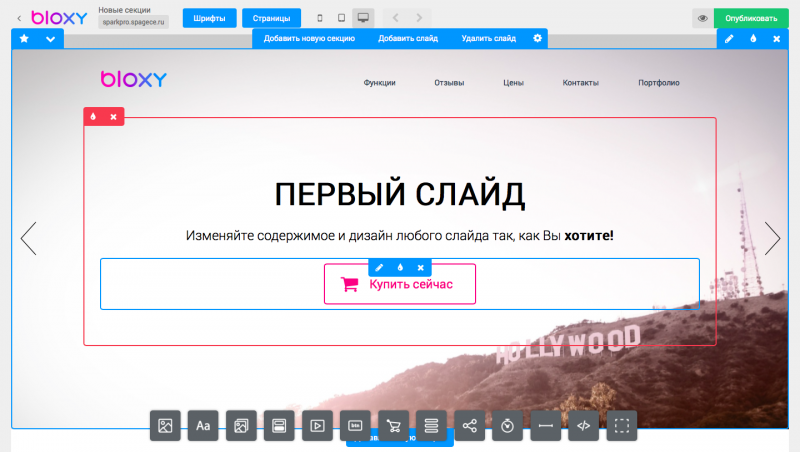Go to previous slide using left arrow
The width and height of the screenshot is (800, 452).
click(x=28, y=238)
